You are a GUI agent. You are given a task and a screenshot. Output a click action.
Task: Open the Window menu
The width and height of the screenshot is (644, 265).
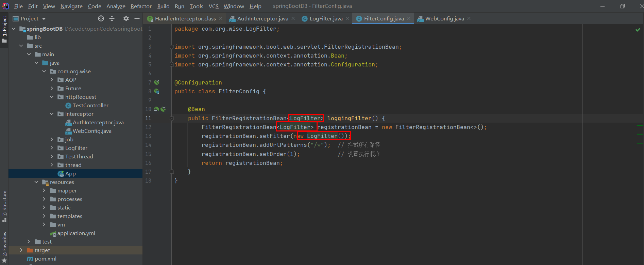234,6
